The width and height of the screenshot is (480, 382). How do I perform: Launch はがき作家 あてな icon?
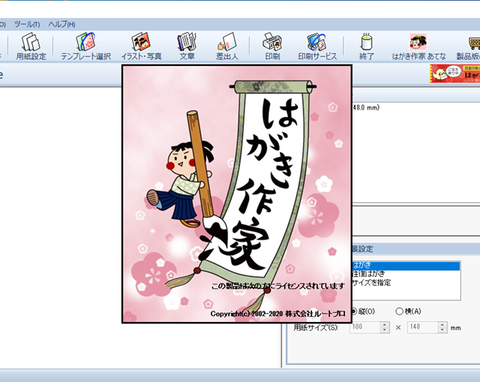(419, 46)
